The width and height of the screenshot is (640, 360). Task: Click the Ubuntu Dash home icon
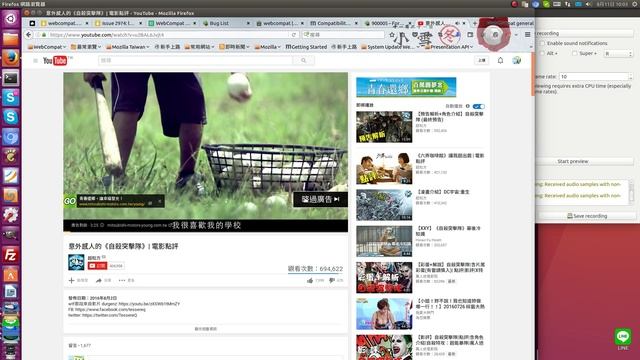(x=11, y=18)
